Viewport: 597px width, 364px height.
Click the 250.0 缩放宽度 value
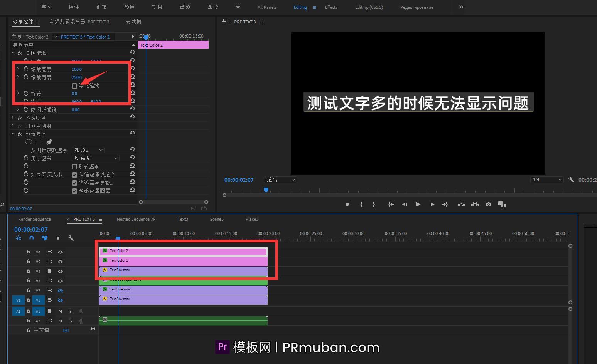point(77,77)
